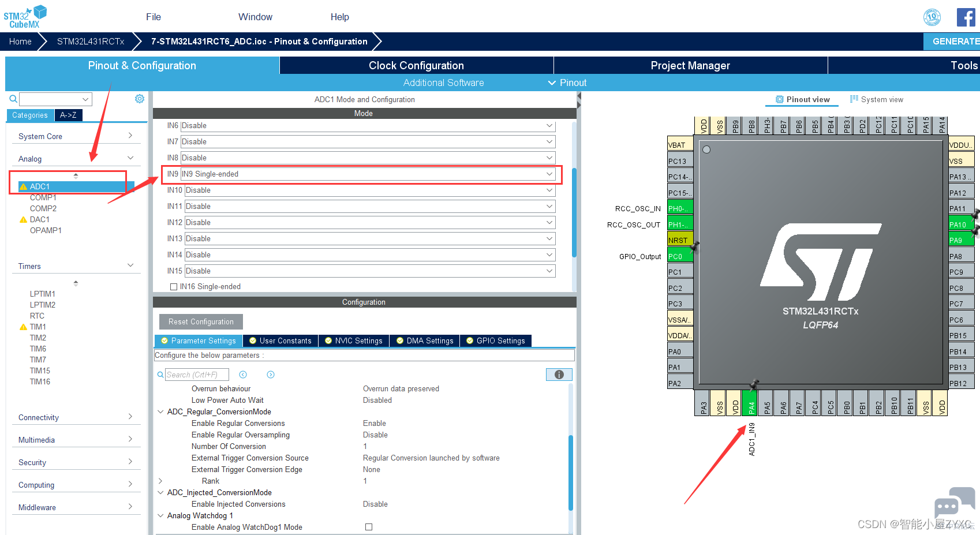Screen dimensions: 980x535
Task: Open the categories settings gear icon
Action: tap(140, 99)
